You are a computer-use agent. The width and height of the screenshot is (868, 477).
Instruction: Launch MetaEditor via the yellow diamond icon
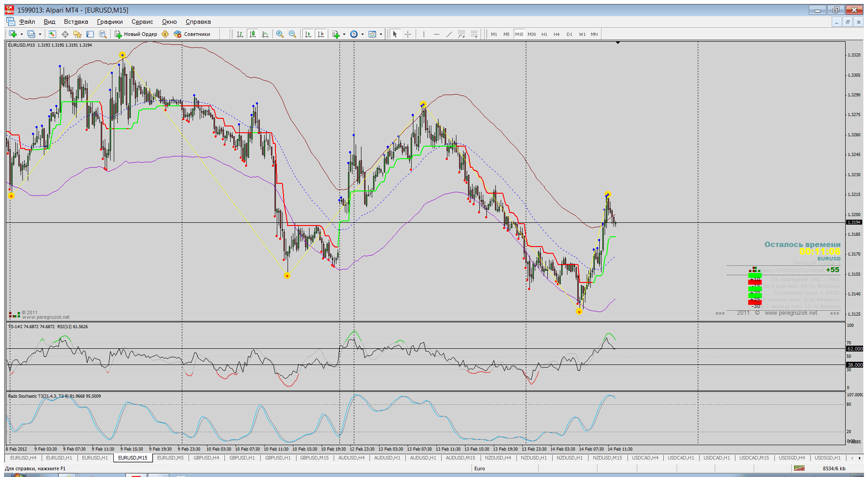(165, 34)
